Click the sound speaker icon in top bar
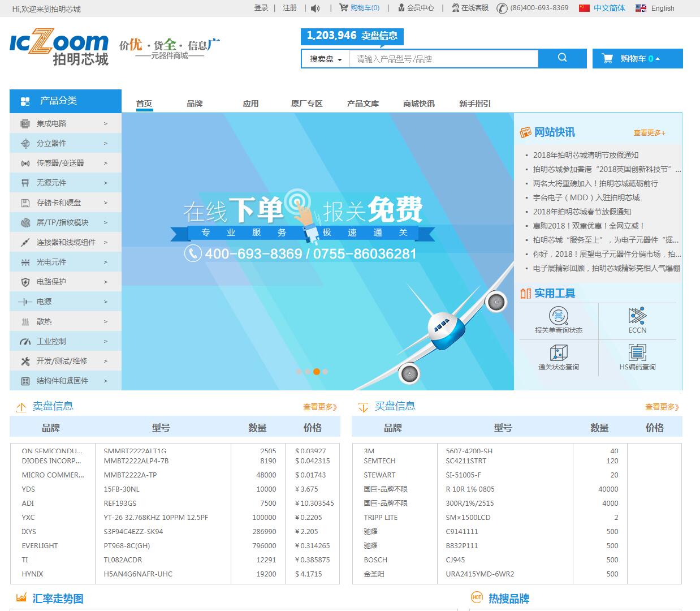700x611 pixels. 316,8
